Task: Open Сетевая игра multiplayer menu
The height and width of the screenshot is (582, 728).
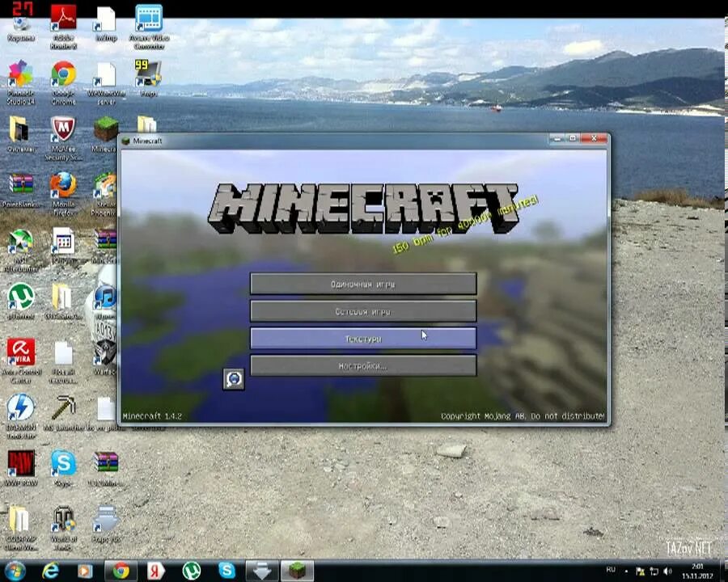Action: point(363,311)
